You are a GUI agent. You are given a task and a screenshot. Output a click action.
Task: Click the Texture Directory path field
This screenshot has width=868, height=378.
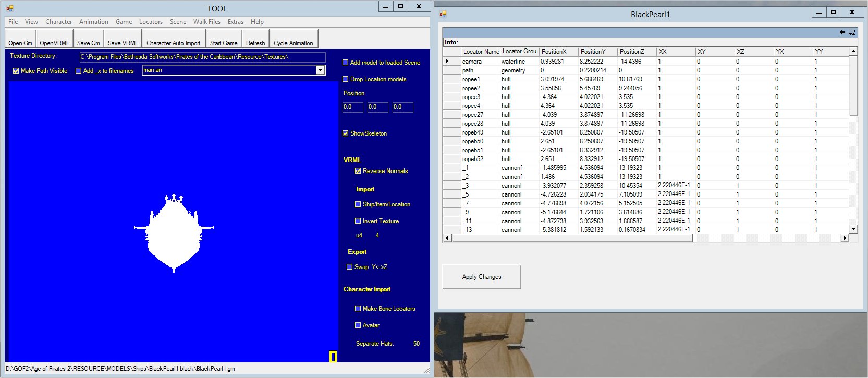click(x=202, y=57)
